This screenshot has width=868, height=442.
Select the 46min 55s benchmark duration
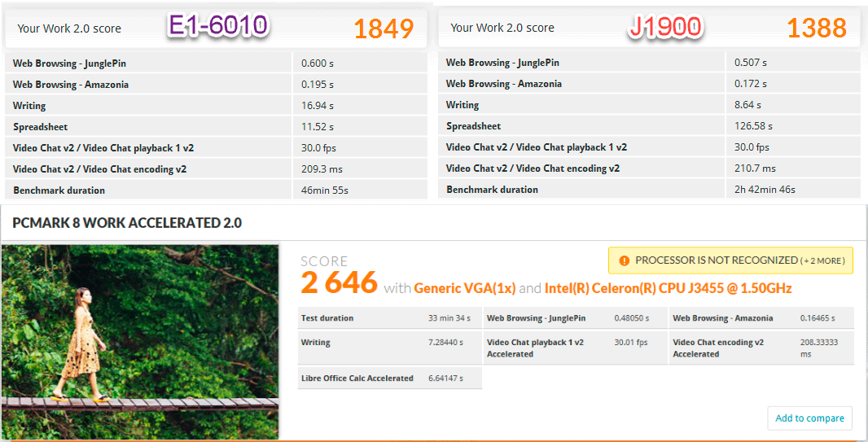point(324,190)
